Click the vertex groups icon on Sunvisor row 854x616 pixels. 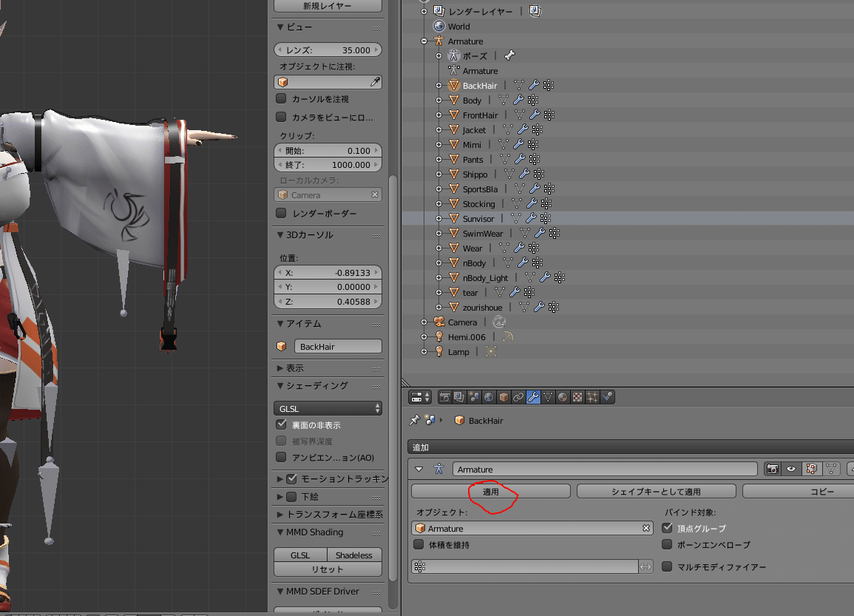pyautogui.click(x=545, y=218)
